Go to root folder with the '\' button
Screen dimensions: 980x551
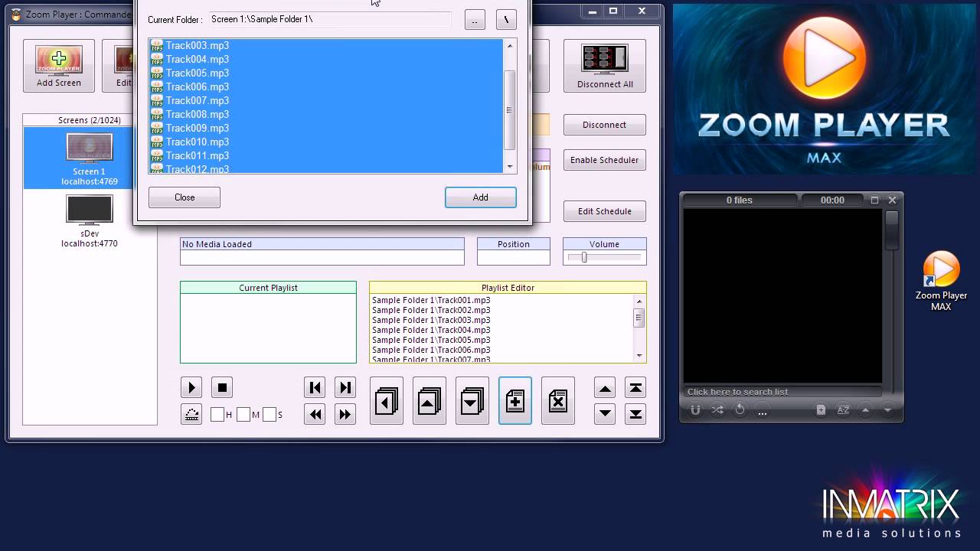point(506,20)
